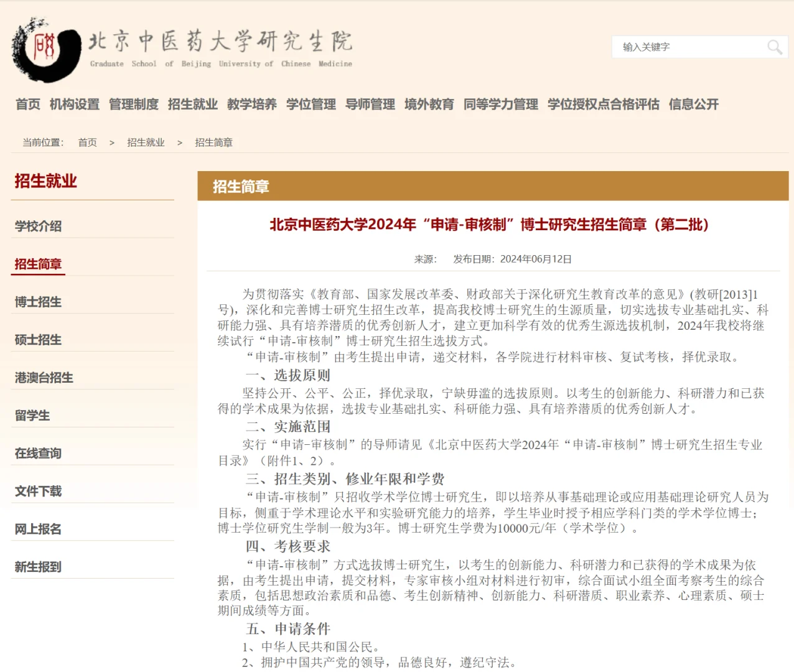Open 博士招生 in sidebar
The width and height of the screenshot is (794, 672).
click(x=38, y=302)
